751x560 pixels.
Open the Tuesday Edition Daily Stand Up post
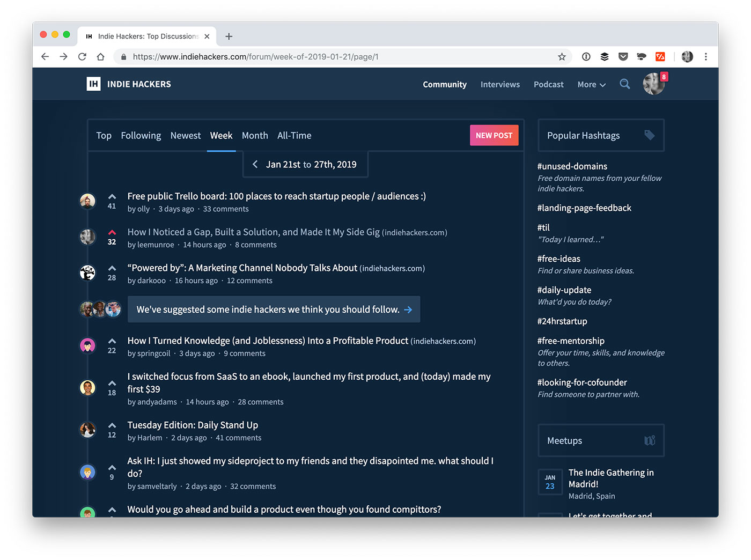[x=193, y=425]
